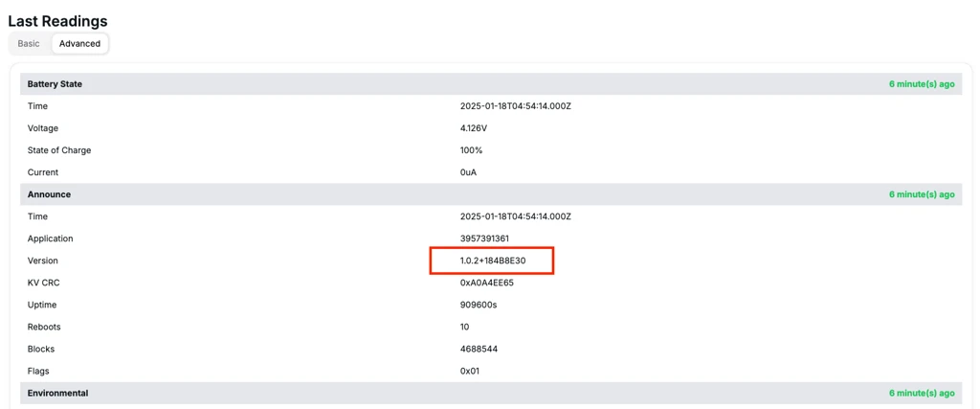Select the Flags value 0x01
Screen dimensions: 980x409
[469, 371]
